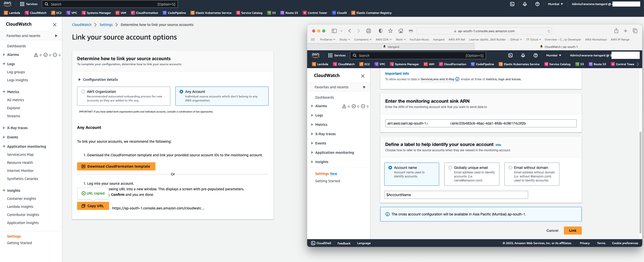This screenshot has width=644, height=262.
Task: Click $AccountName label input field
Action: click(x=456, y=195)
